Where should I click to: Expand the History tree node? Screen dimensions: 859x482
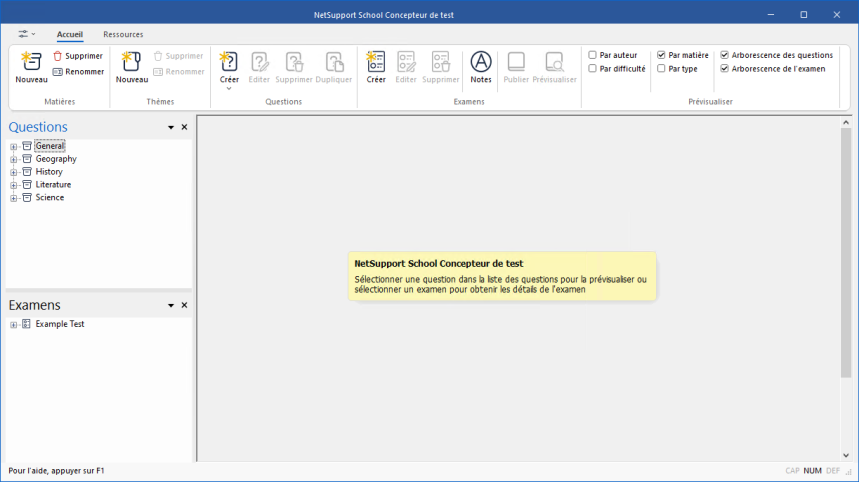[x=13, y=173]
